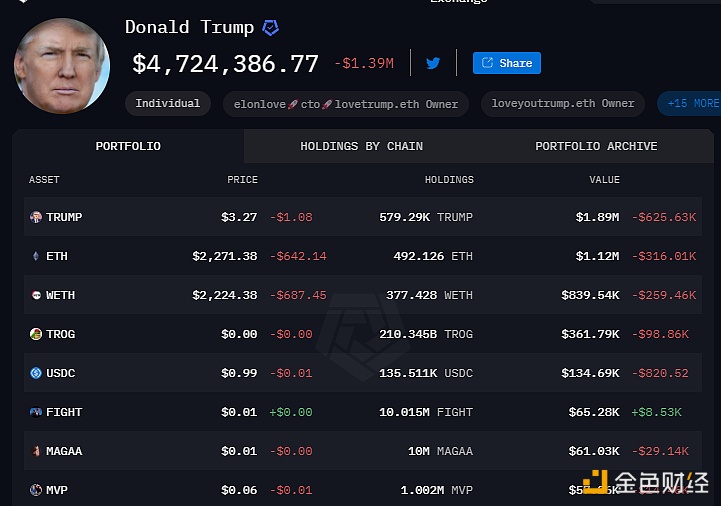This screenshot has width=721, height=506.
Task: Click the TROG token icon
Action: point(36,334)
